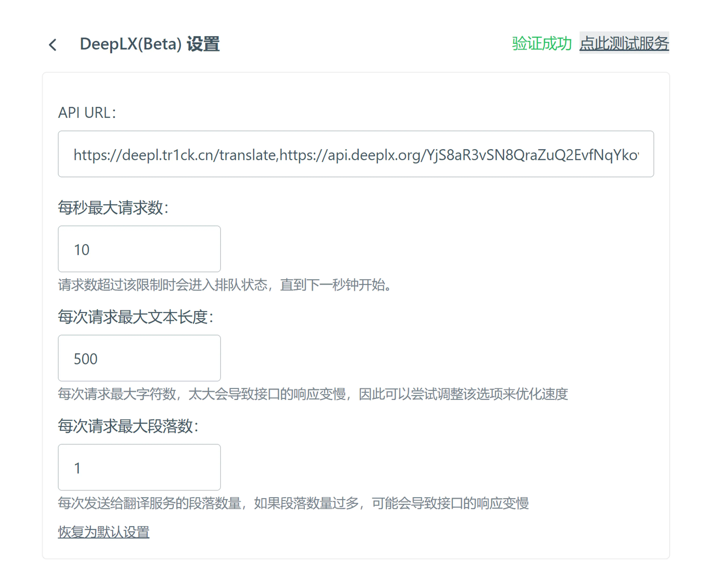Click hint text 每次请求最大字符数

click(x=117, y=394)
